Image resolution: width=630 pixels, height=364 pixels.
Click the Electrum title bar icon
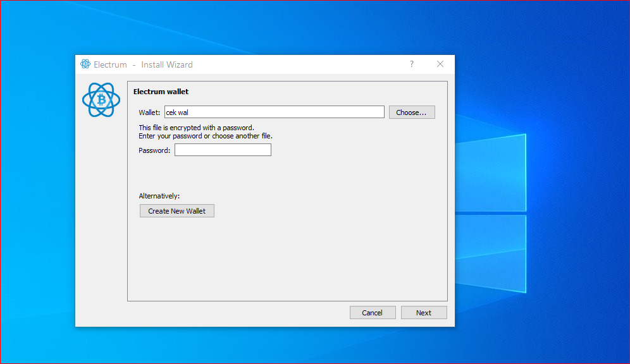(85, 64)
